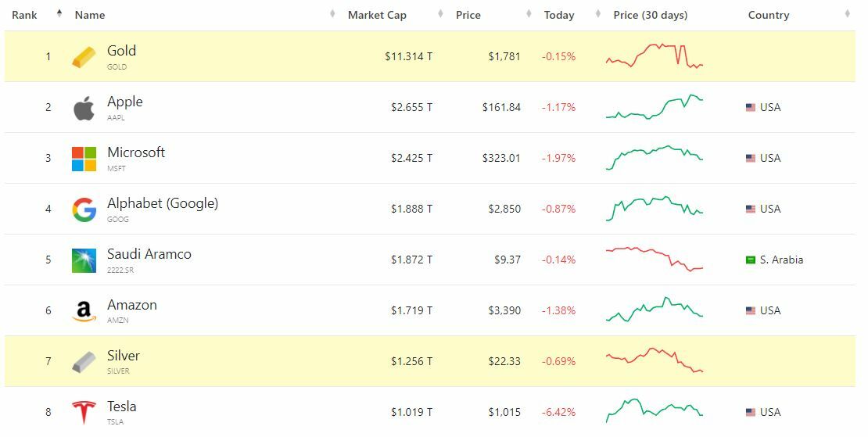Click the Amazon logo icon
Viewport: 868px width, 437px height.
[x=84, y=311]
